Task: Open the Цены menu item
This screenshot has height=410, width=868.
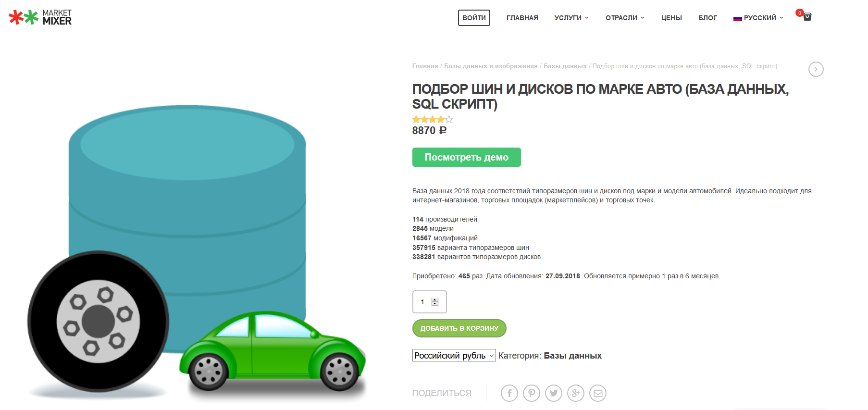Action: [x=671, y=18]
